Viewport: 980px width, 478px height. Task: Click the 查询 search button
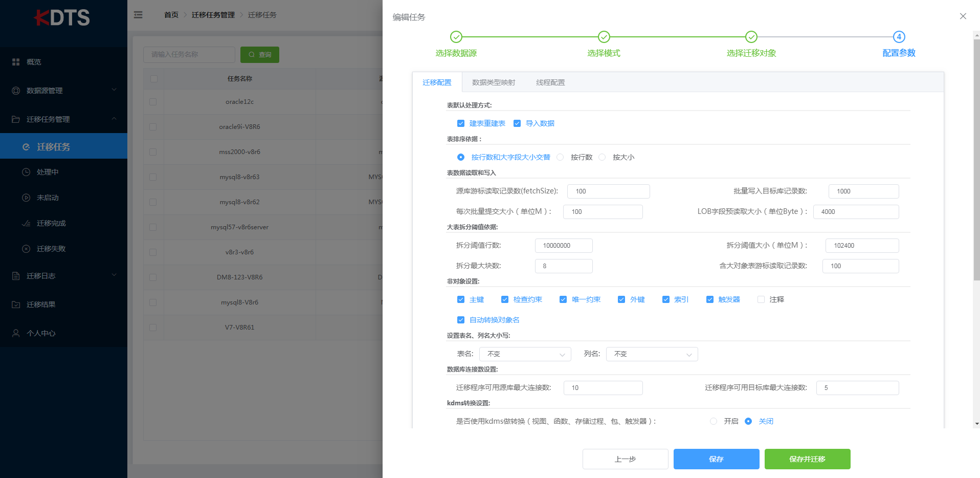[260, 55]
